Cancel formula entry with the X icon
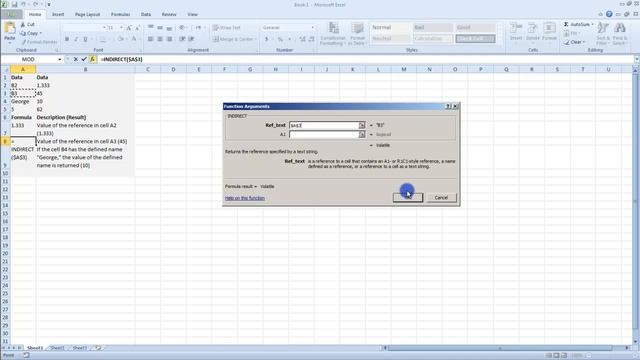 (x=76, y=60)
